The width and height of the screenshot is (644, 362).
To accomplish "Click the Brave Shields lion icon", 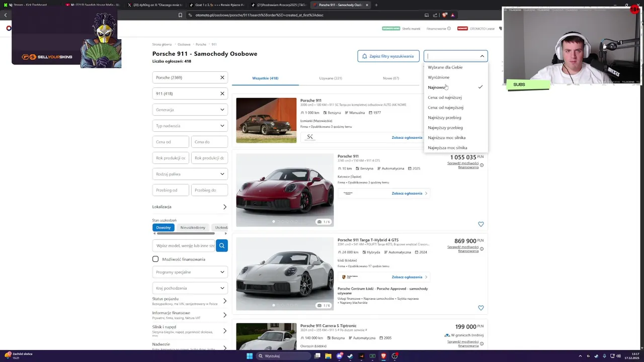I will [445, 15].
